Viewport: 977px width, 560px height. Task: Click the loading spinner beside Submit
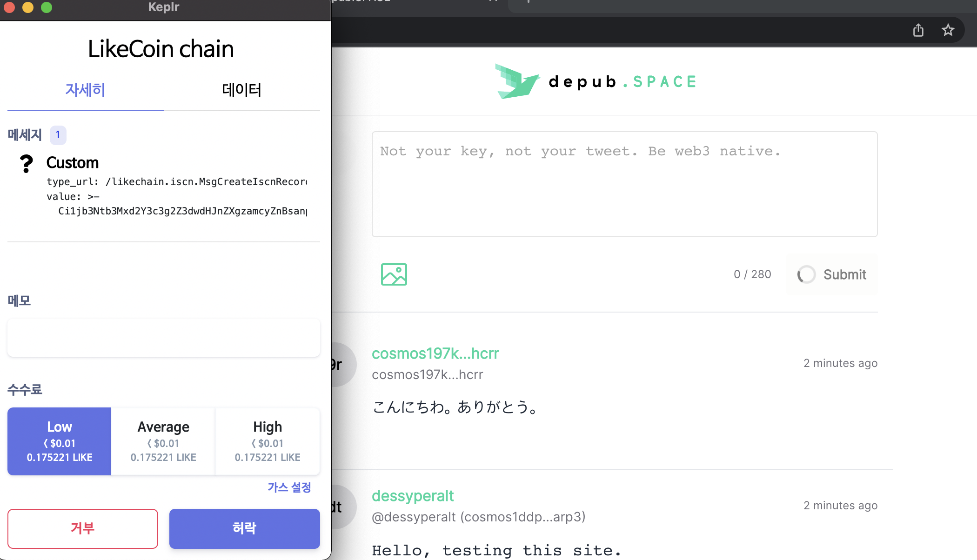click(806, 274)
